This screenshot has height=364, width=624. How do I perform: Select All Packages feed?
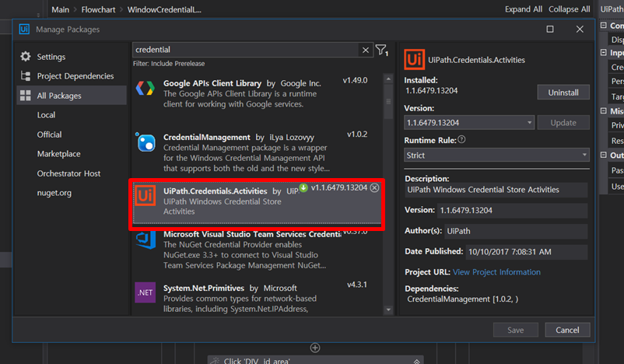click(72, 96)
